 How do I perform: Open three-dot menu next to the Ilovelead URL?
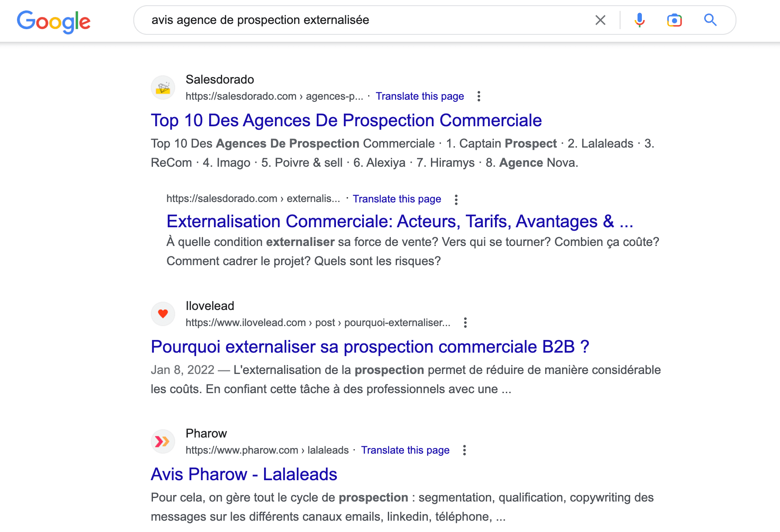[465, 323]
